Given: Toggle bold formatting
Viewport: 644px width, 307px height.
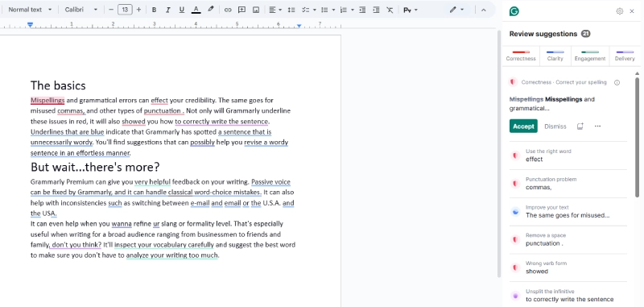Looking at the screenshot, I should click(x=154, y=10).
